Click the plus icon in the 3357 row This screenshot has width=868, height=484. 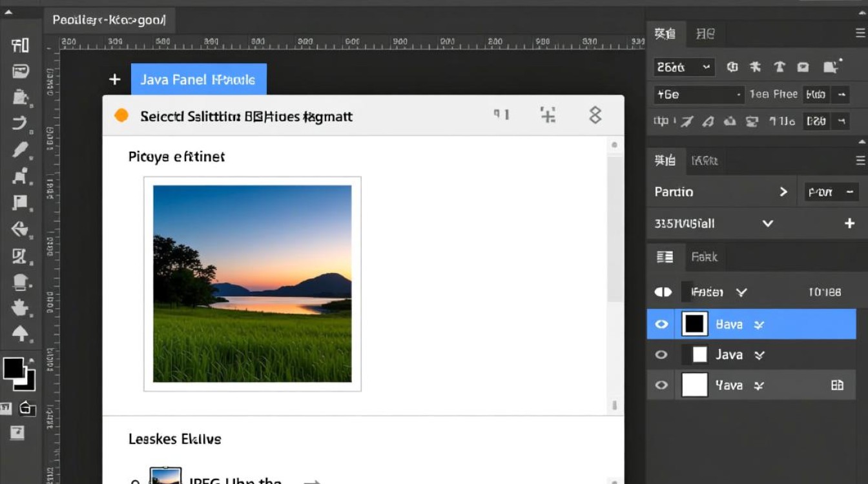coord(849,223)
